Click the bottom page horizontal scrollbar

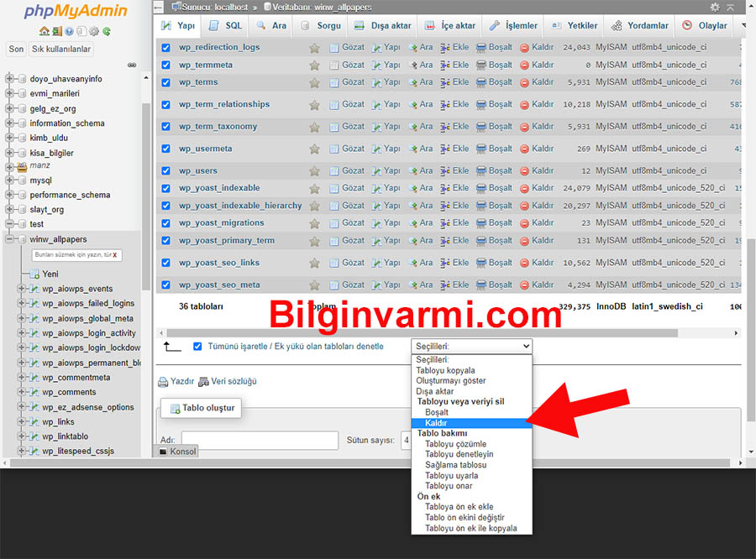(x=370, y=462)
